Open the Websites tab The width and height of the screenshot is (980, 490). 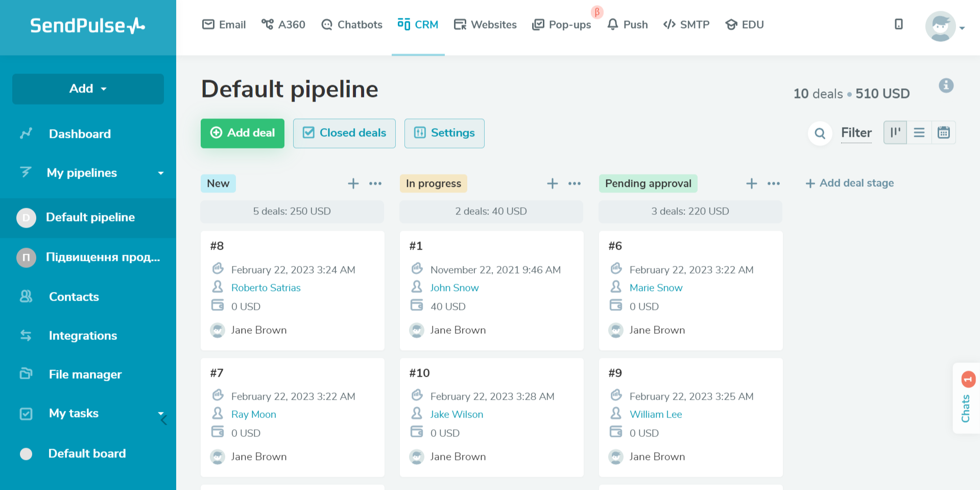point(485,24)
